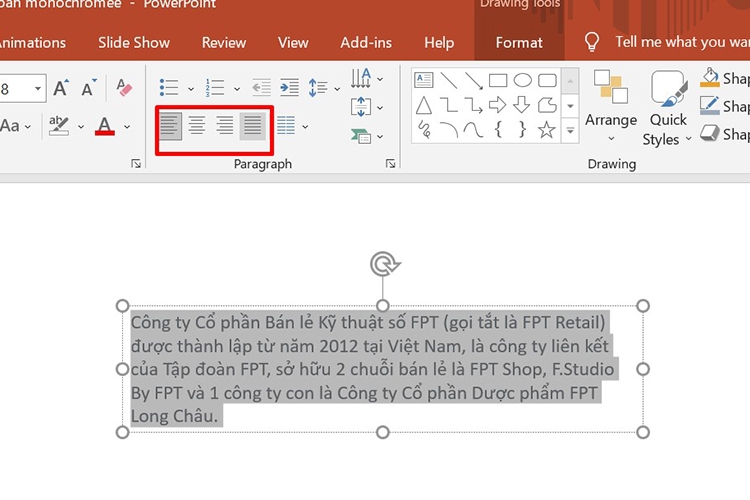Viewport: 750px width, 500px height.
Task: Open Font dialog launcher
Action: (x=136, y=164)
